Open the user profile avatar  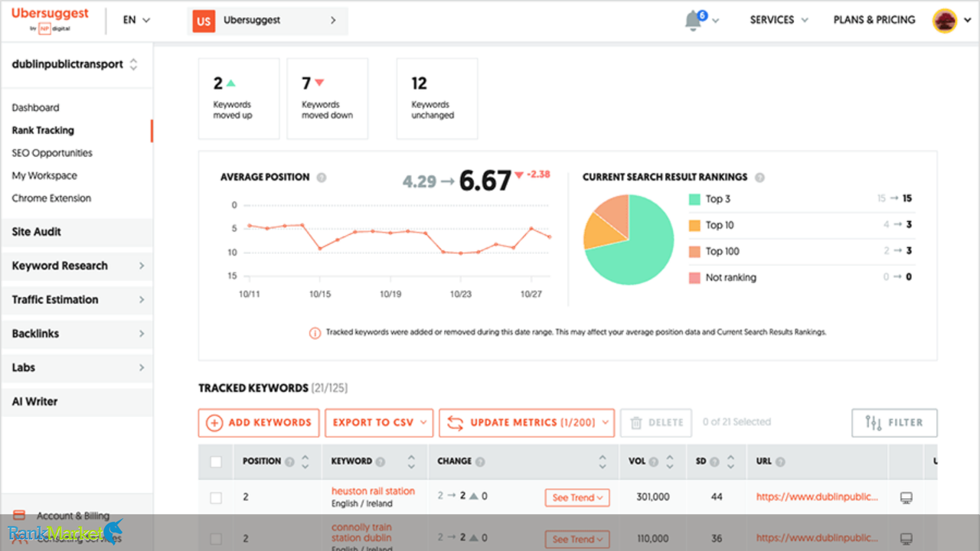(x=945, y=21)
